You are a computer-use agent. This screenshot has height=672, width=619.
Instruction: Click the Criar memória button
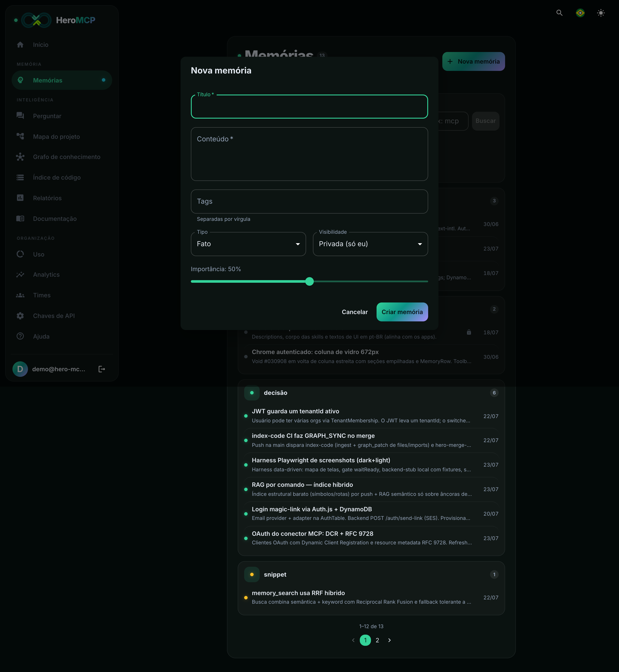[402, 312]
